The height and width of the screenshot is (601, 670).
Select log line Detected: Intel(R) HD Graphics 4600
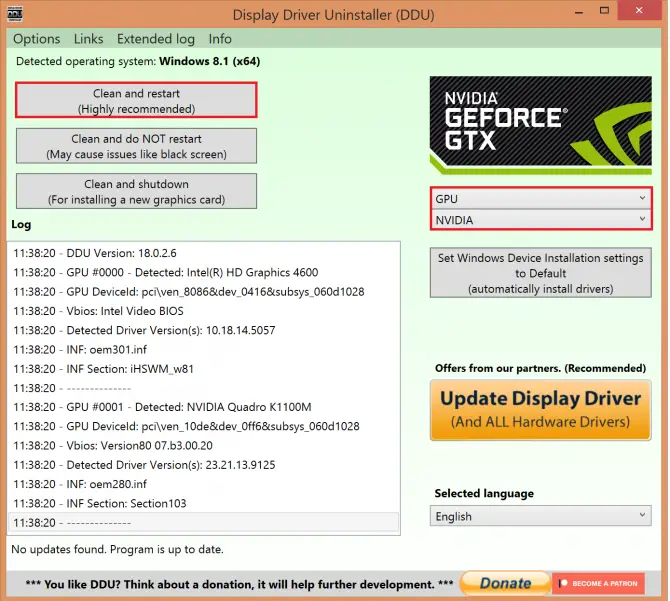203,272
